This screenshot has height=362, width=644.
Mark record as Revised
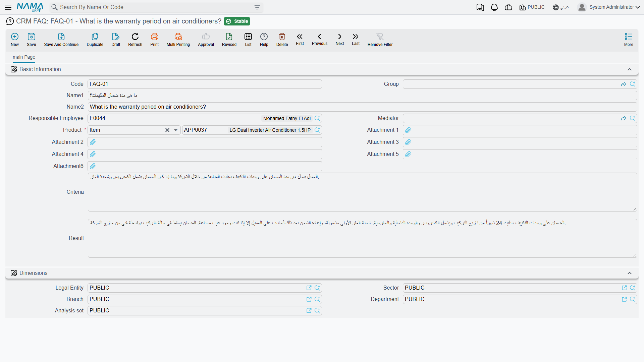[x=229, y=39]
